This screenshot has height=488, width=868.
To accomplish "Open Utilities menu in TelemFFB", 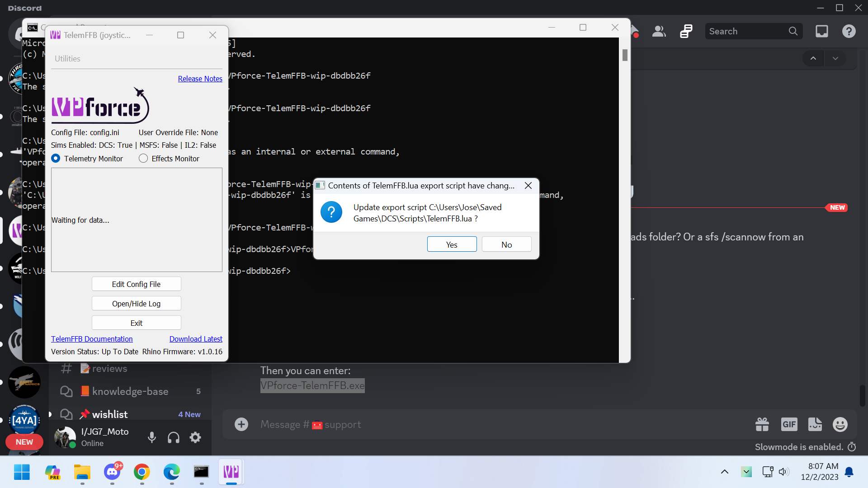I will pyautogui.click(x=67, y=59).
